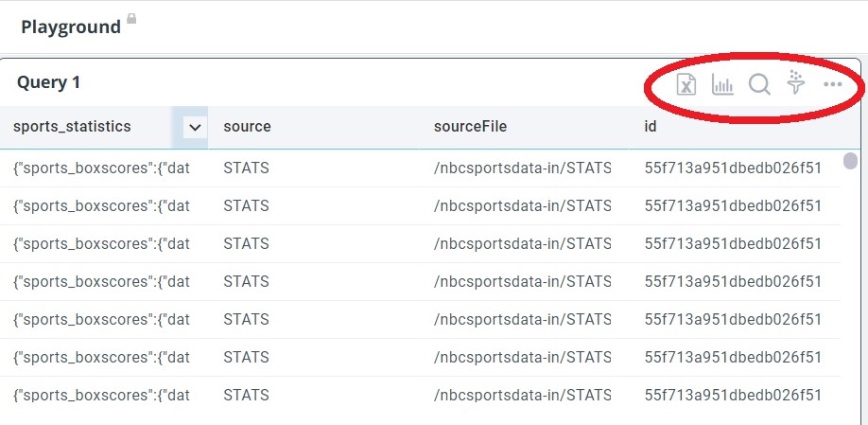Select the Query 1 panel title
Image resolution: width=868 pixels, height=425 pixels.
tap(48, 82)
